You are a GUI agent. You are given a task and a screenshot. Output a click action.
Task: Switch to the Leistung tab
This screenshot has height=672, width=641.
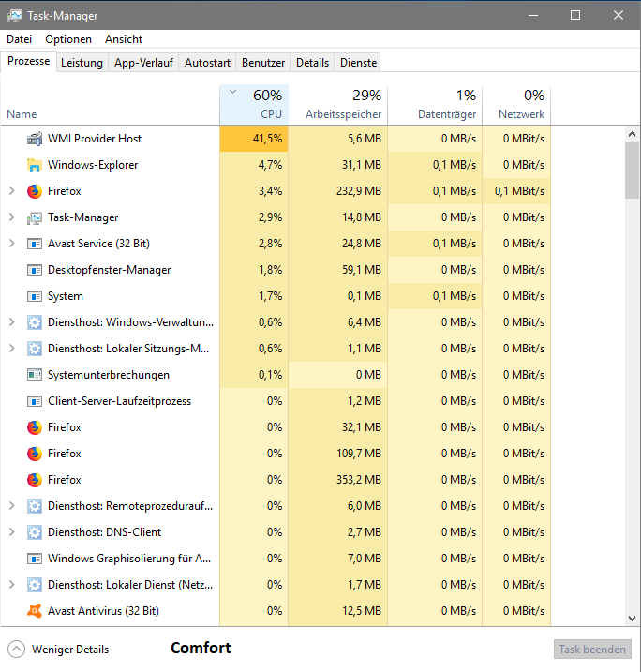[82, 63]
